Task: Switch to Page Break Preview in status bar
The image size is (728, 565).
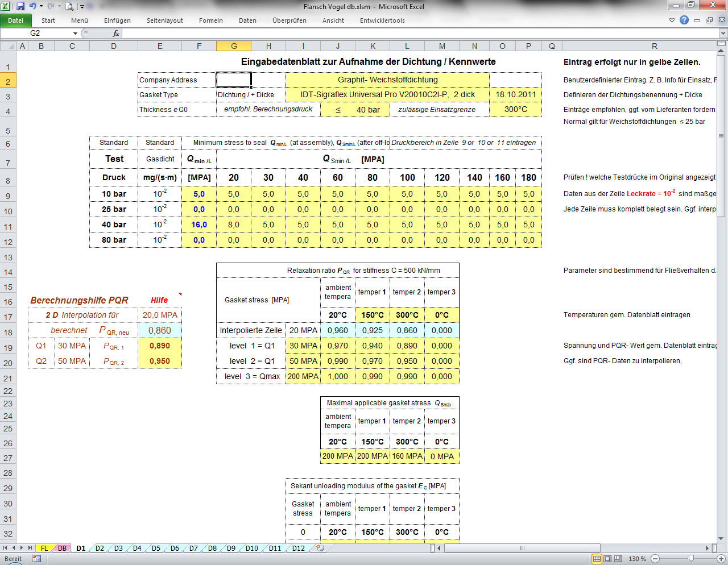Action: pyautogui.click(x=618, y=559)
